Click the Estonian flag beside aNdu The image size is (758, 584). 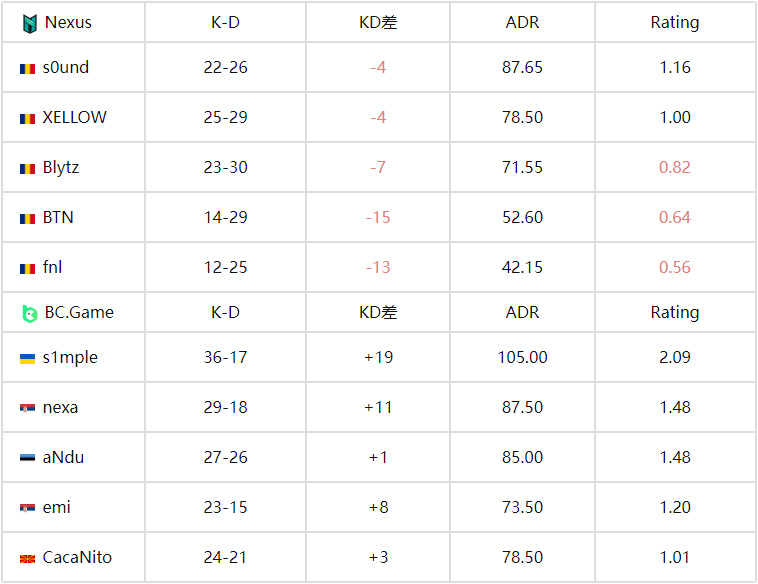28,458
